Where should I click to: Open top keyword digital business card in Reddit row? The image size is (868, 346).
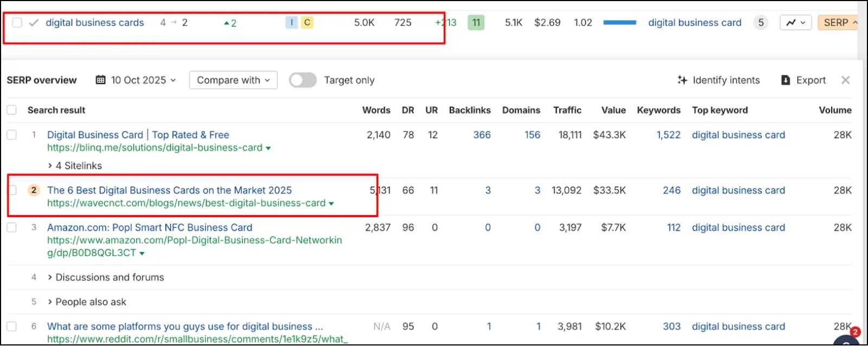click(x=738, y=326)
